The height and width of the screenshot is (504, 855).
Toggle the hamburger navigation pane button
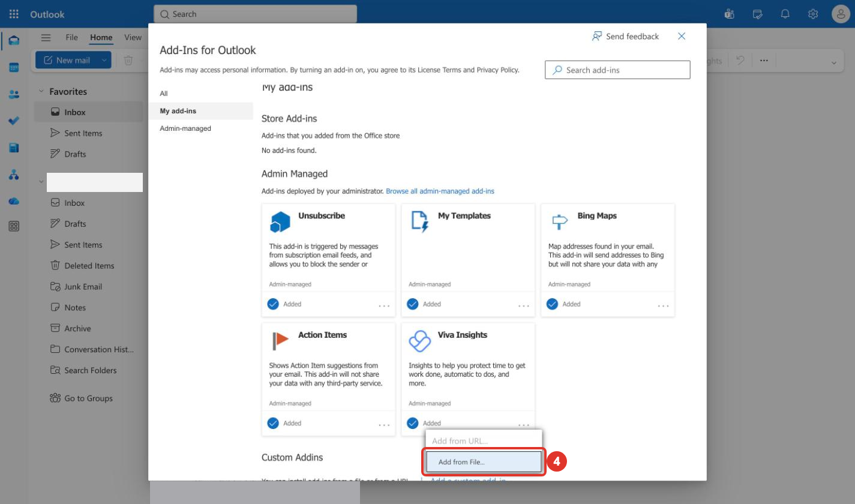tap(46, 37)
